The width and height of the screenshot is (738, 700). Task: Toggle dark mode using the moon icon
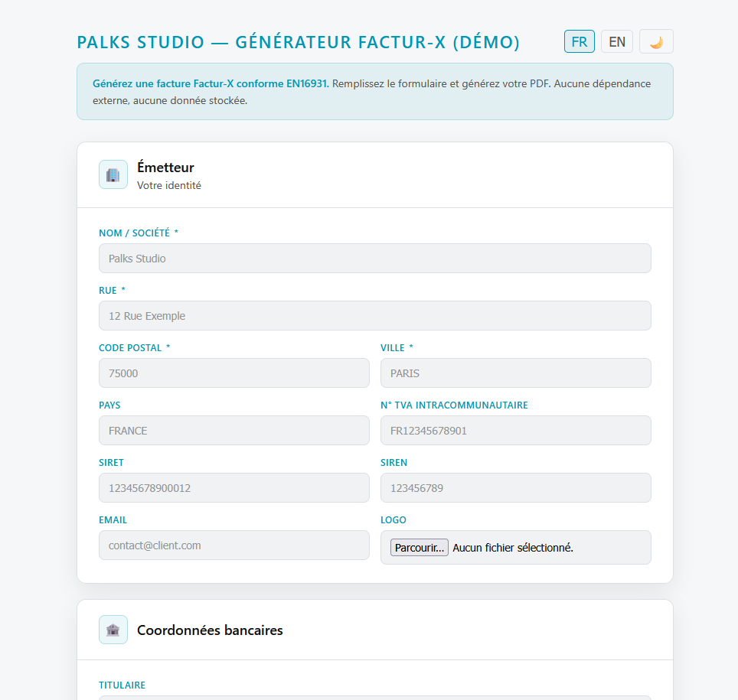(x=655, y=41)
